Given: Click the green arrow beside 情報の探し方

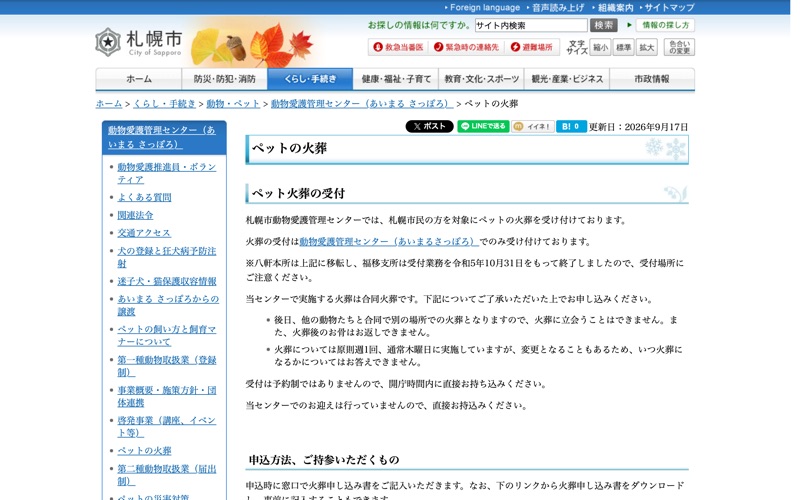Looking at the screenshot, I should tap(629, 24).
